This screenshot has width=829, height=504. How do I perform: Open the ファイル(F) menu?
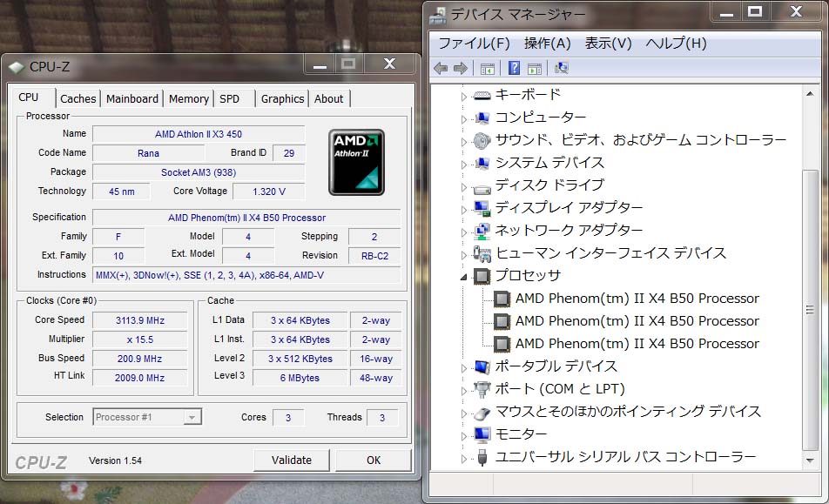(x=475, y=44)
